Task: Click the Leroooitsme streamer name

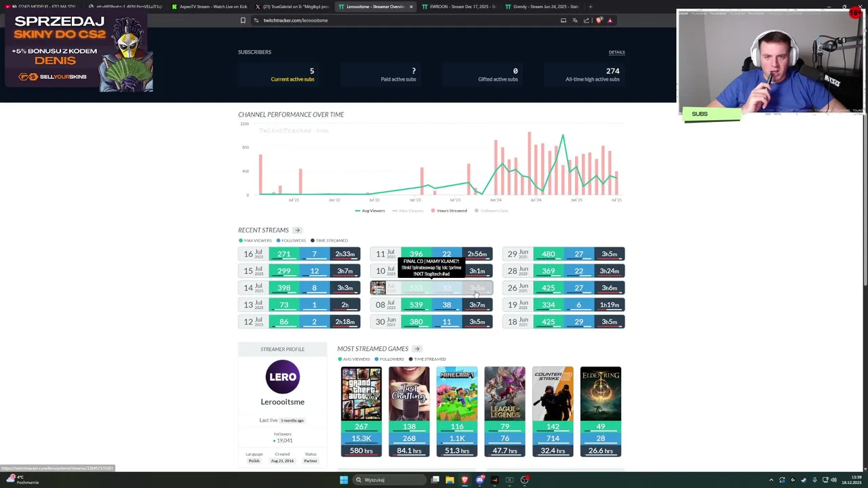Action: tap(283, 402)
